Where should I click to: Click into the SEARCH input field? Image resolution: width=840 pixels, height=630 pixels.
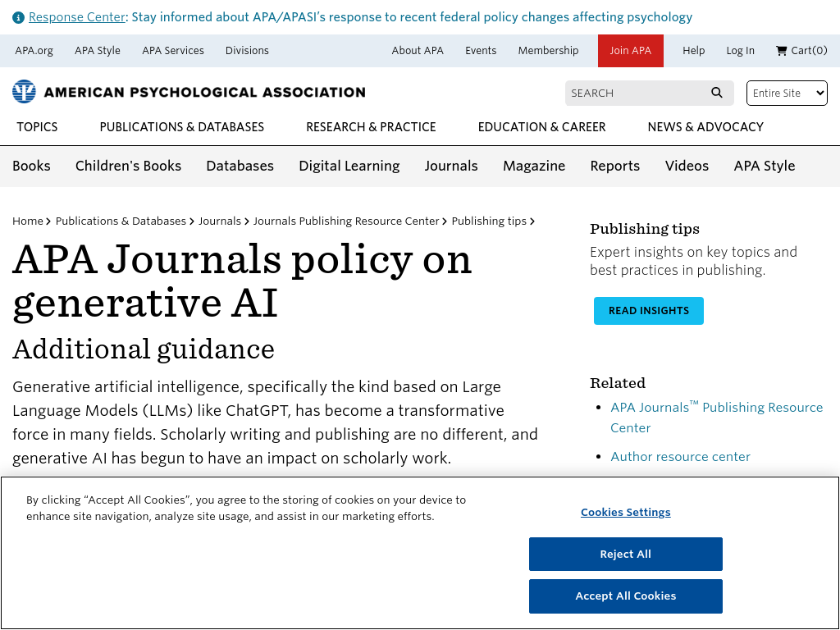coord(637,94)
